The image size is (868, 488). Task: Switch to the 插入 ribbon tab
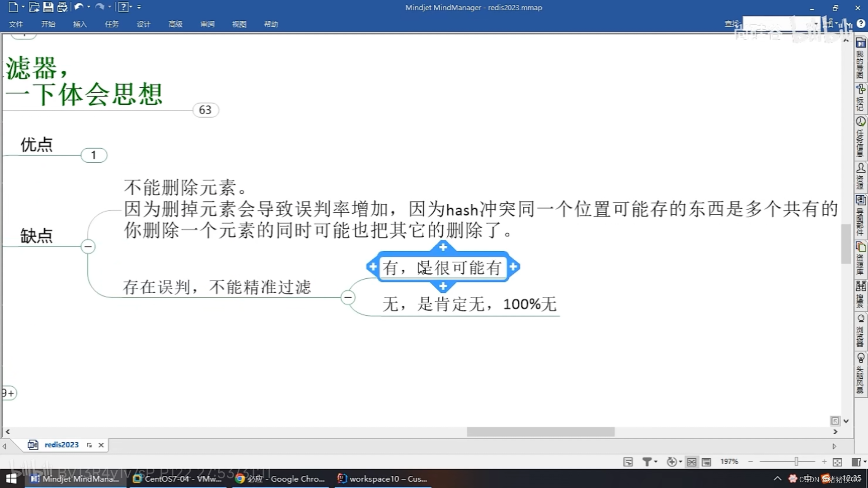tap(80, 24)
